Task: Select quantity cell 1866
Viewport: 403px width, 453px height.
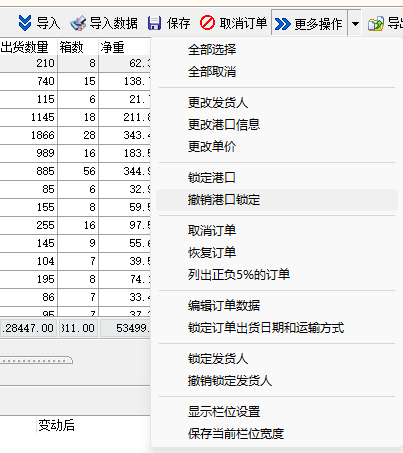Action: [x=29, y=135]
